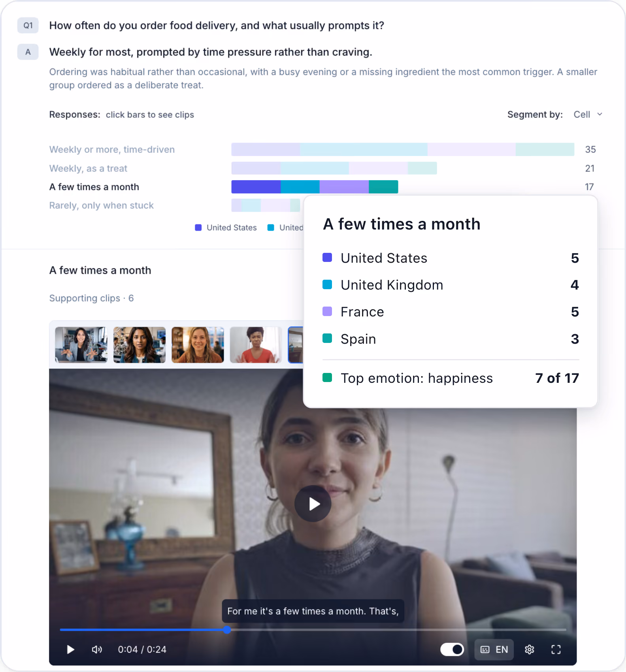Click the A answer badge

[x=28, y=52]
